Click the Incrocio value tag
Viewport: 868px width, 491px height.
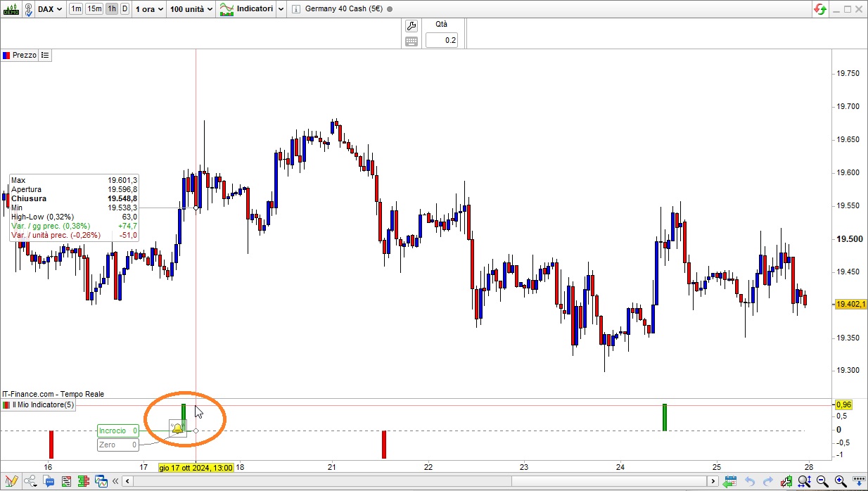tap(117, 431)
